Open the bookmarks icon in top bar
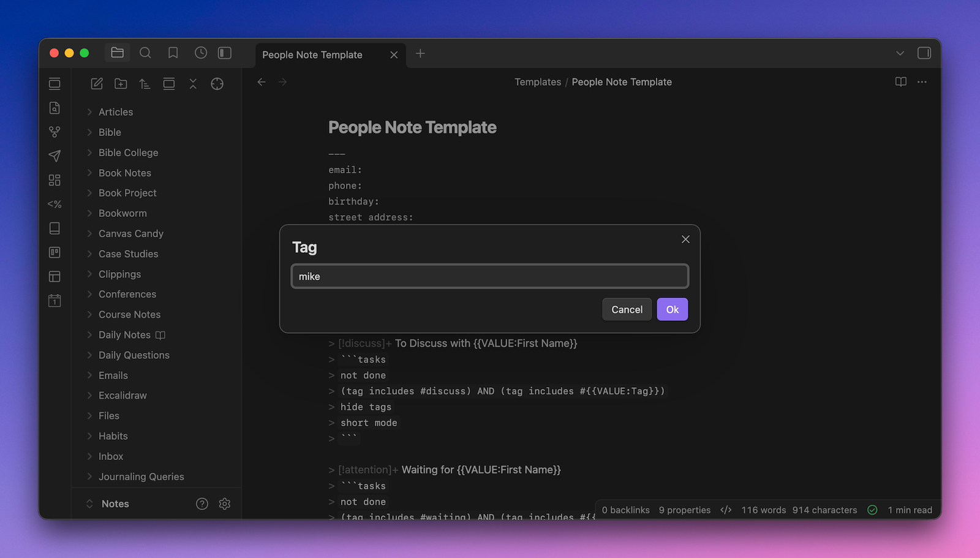 point(173,53)
